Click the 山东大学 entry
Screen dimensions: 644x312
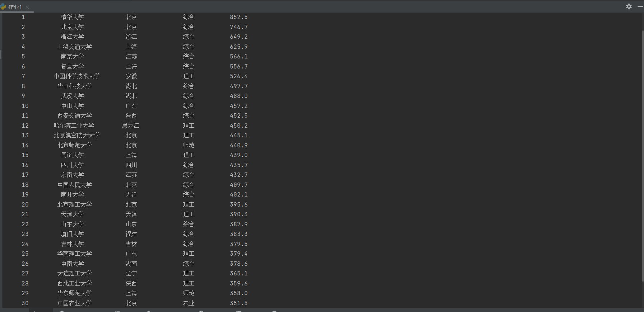72,224
